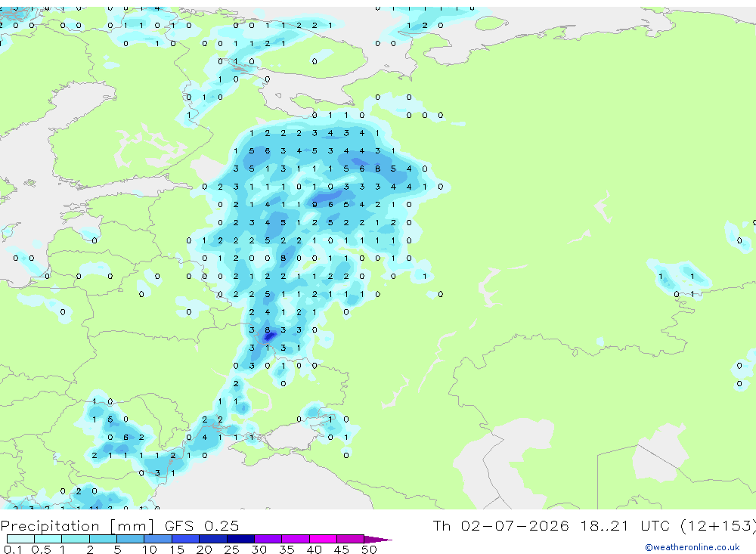Image resolution: width=756 pixels, height=554 pixels.
Task: Pick the 45–50 mm legend color swatch
Action: click(x=351, y=539)
